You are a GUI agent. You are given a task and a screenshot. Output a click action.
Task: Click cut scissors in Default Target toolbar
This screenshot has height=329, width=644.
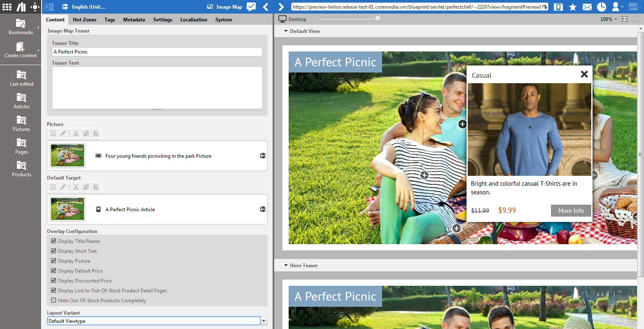pyautogui.click(x=76, y=187)
